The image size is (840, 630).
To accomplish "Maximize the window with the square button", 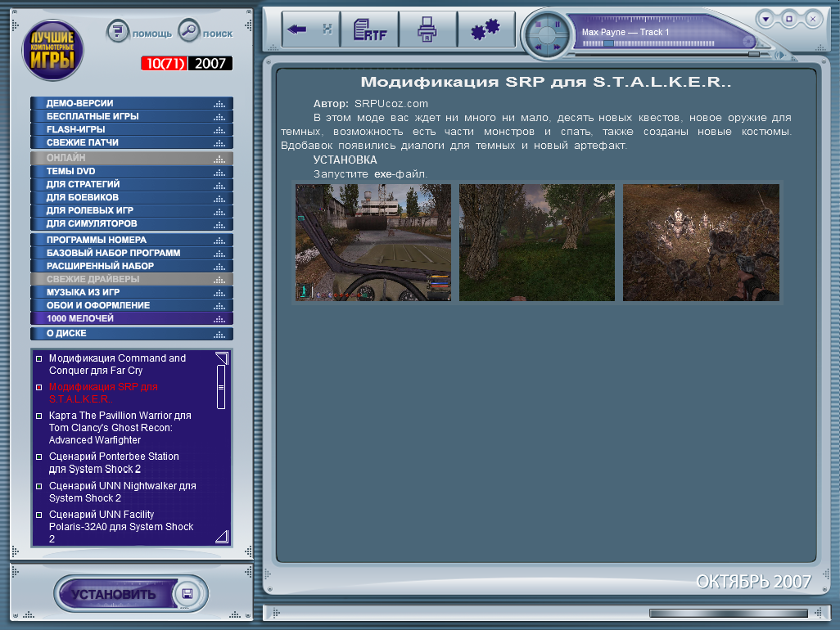I will click(789, 20).
